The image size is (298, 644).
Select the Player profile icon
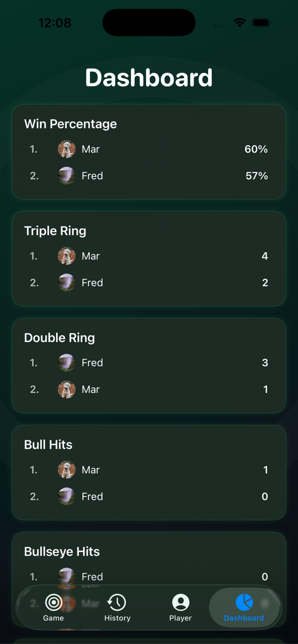coord(180,602)
